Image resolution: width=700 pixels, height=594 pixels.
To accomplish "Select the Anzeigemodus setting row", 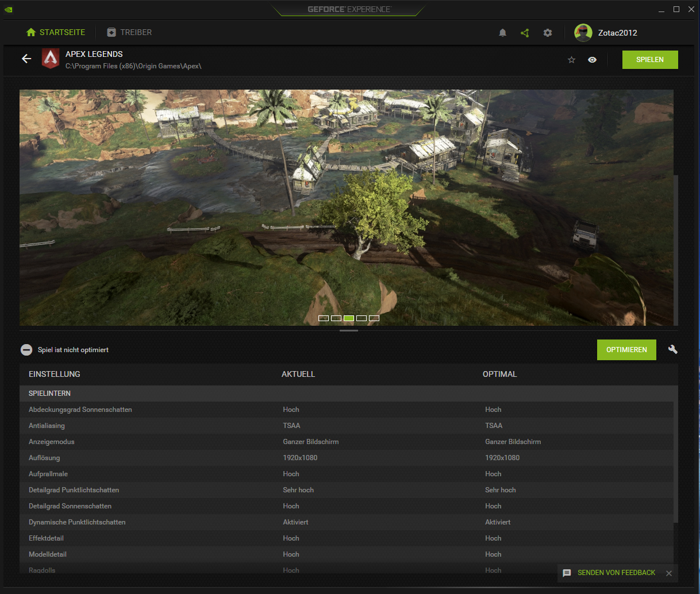I will [x=347, y=442].
